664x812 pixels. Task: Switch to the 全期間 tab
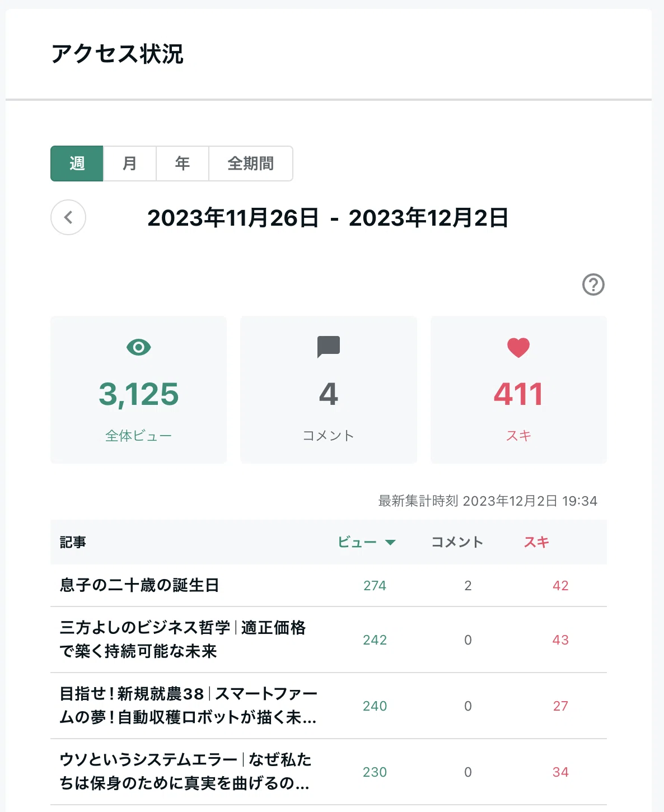[x=251, y=164]
